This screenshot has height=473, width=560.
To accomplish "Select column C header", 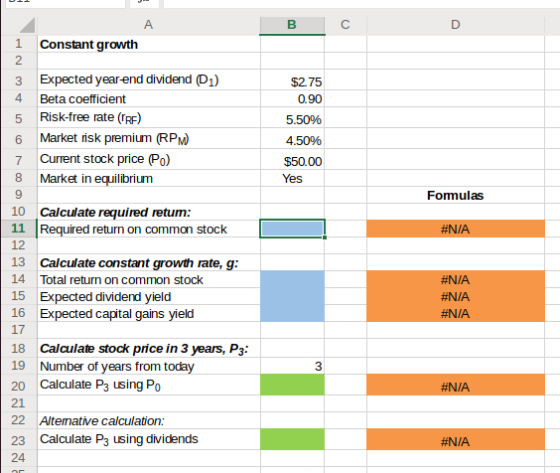I will 345,25.
